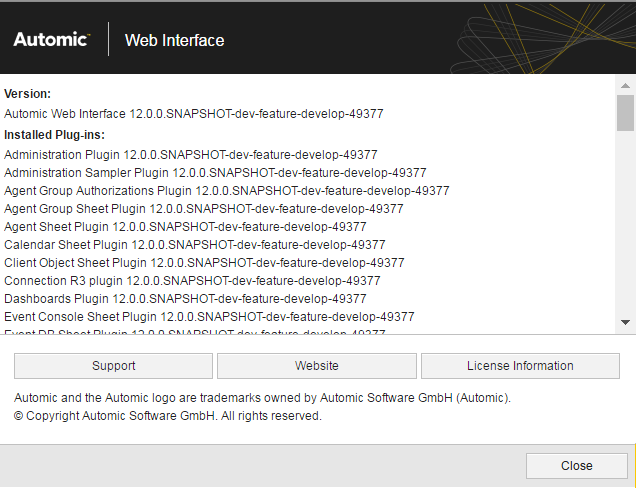Select the Automic Web Interface version line

click(193, 114)
